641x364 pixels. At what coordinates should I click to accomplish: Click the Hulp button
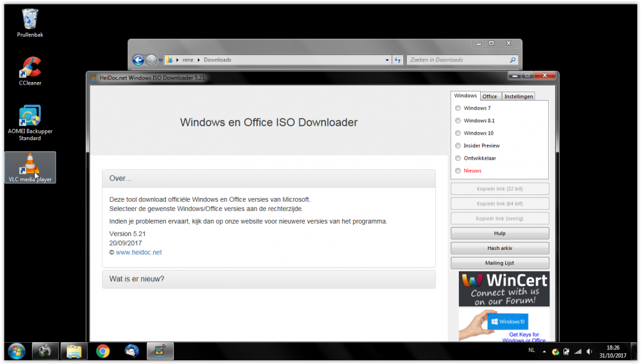coord(499,233)
